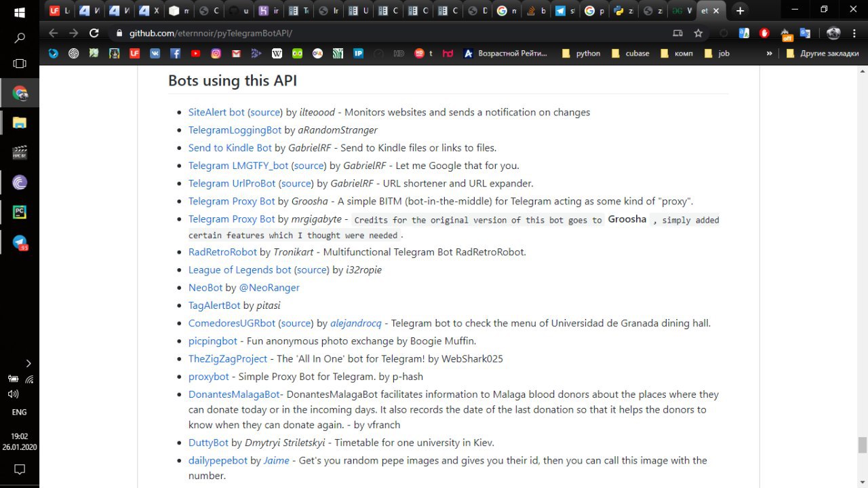868x488 pixels.
Task: Switch to the Telegram tab
Action: tap(565, 11)
